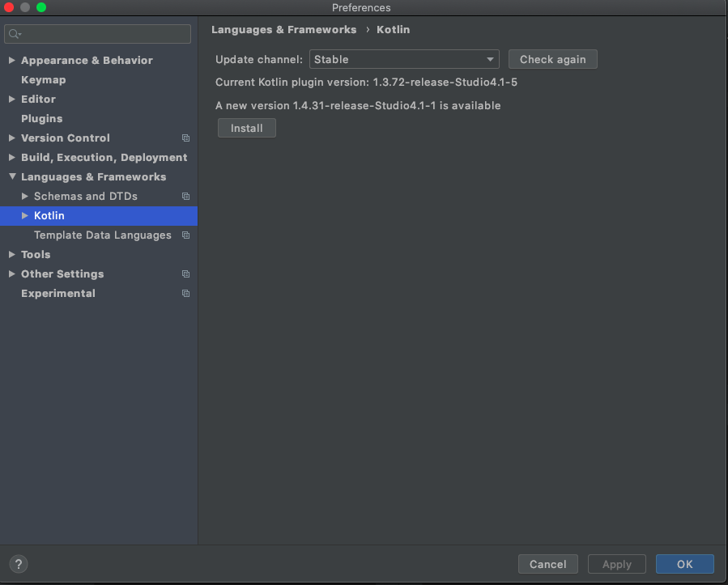Viewport: 728px width, 585px height.
Task: Click the Check again button
Action: (552, 58)
